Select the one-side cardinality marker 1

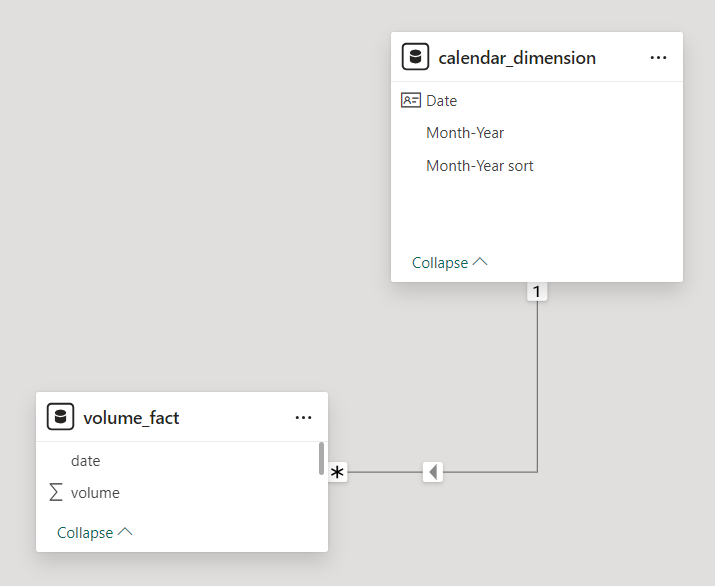tap(537, 291)
